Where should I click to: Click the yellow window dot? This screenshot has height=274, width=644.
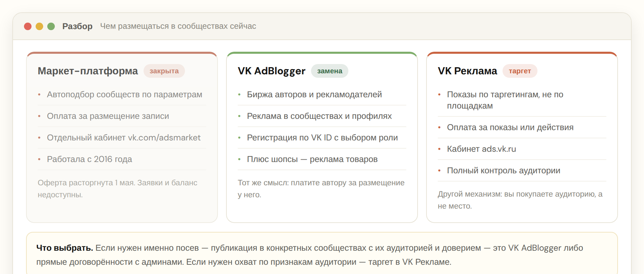coord(39,26)
